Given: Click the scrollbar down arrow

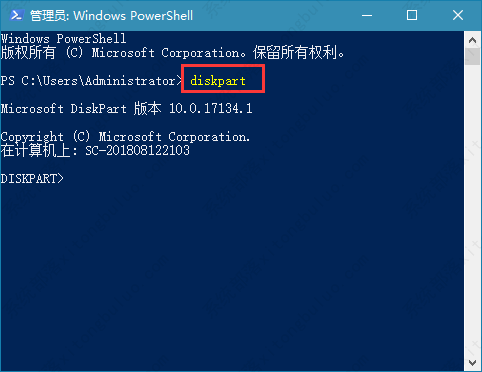Looking at the screenshot, I should [472, 363].
